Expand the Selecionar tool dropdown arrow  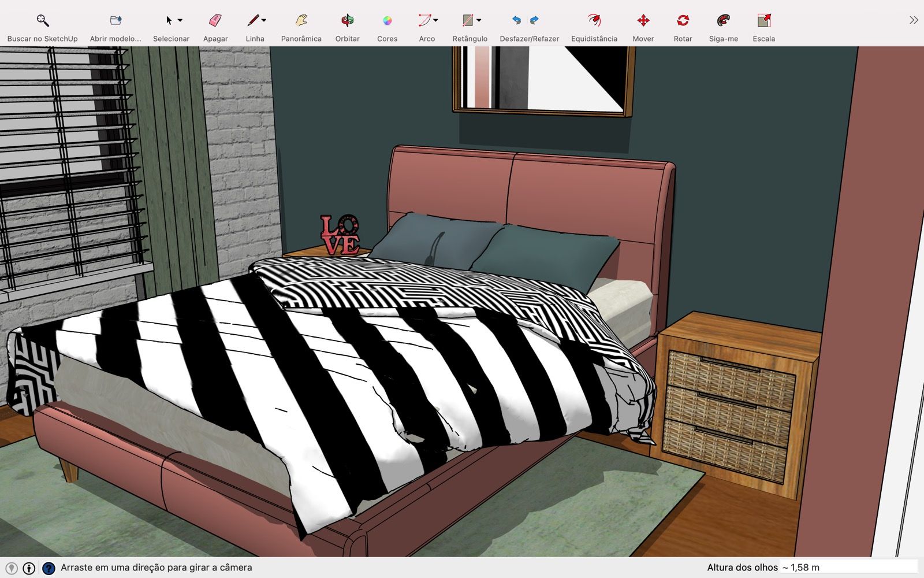tap(180, 21)
